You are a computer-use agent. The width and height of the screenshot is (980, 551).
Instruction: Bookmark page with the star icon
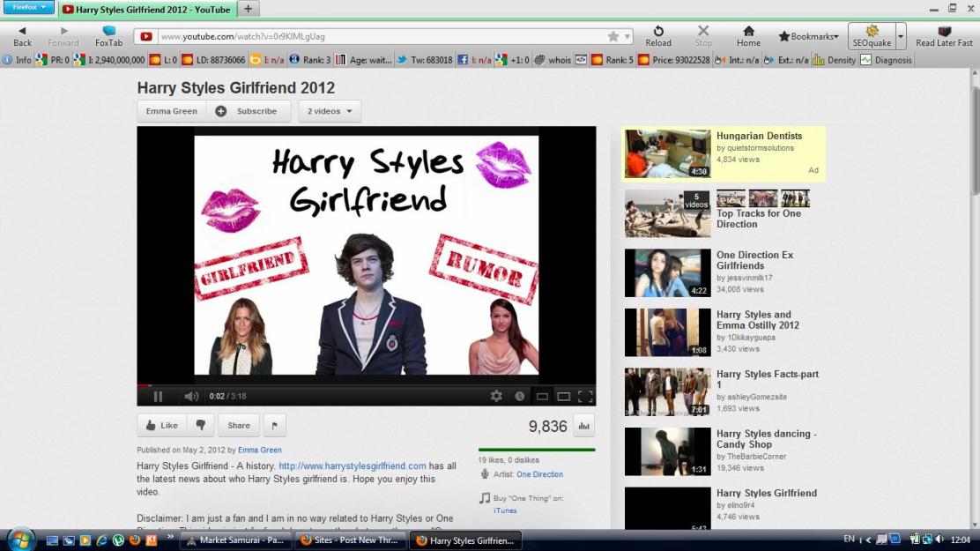coord(613,36)
